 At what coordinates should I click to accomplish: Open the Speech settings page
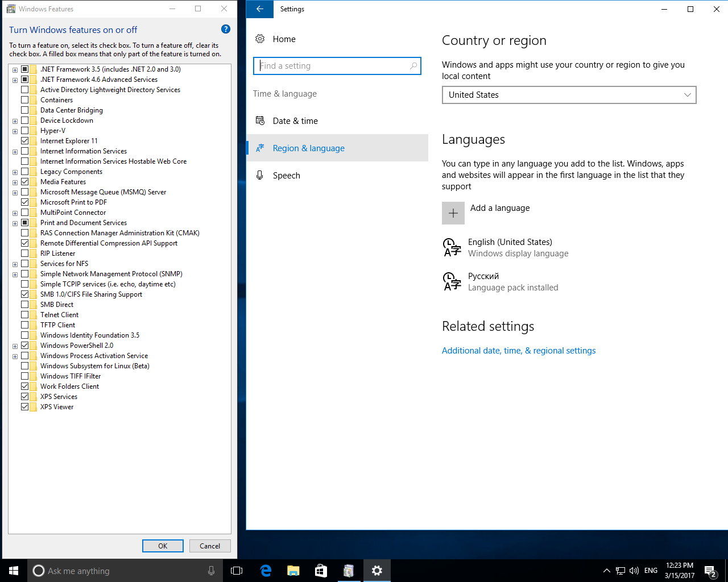point(337,175)
